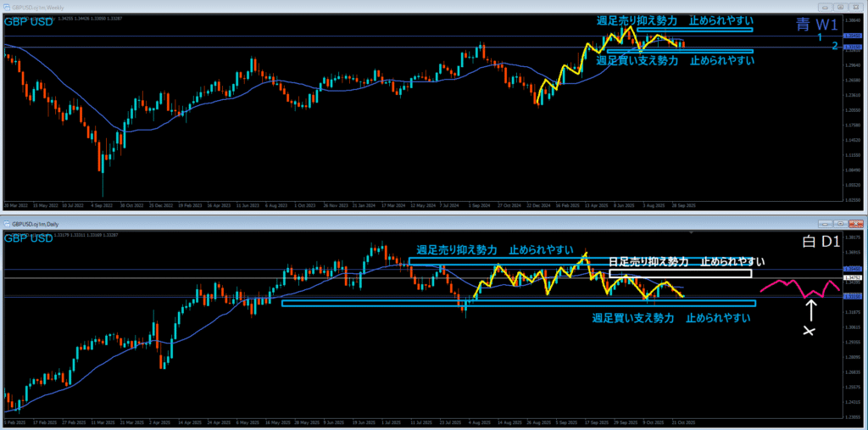Screen dimensions: 868x430
Task: Click the 28 Sep 2025 date on Weekly axis
Action: point(684,205)
